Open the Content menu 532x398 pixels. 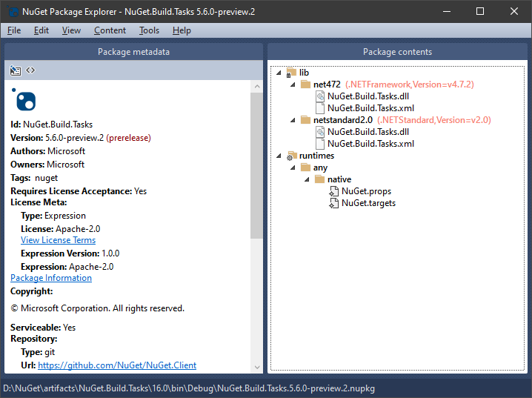(x=110, y=30)
